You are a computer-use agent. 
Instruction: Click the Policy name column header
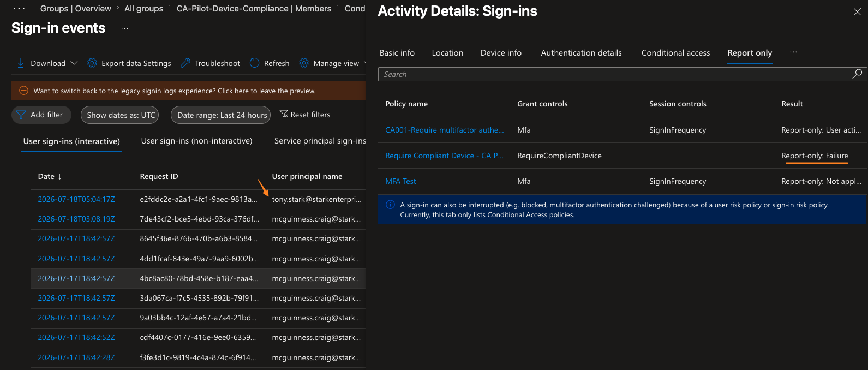[x=406, y=104]
